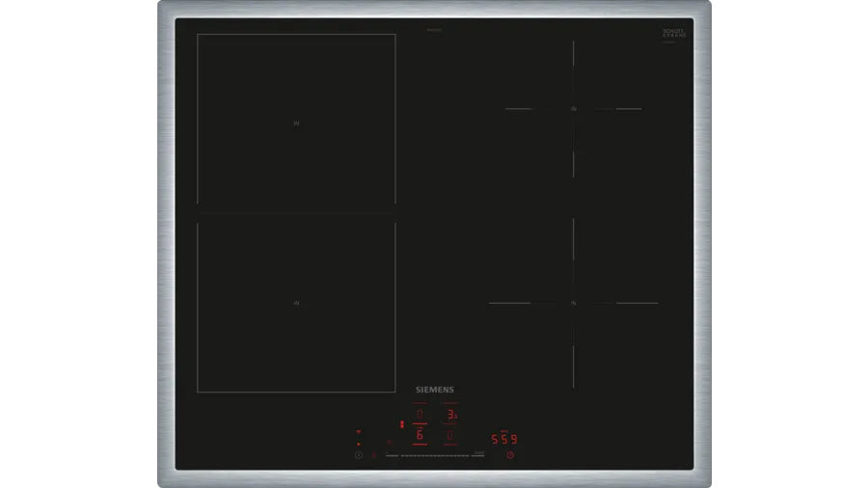
Task: Tap the Wi-Fi Home Connect indicator
Action: [x=358, y=433]
